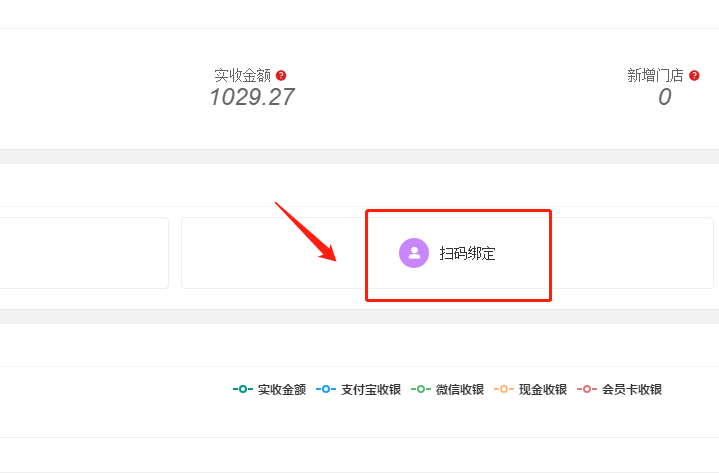This screenshot has width=719, height=473.
Task: Select the 新增门店 count value 0
Action: [664, 97]
